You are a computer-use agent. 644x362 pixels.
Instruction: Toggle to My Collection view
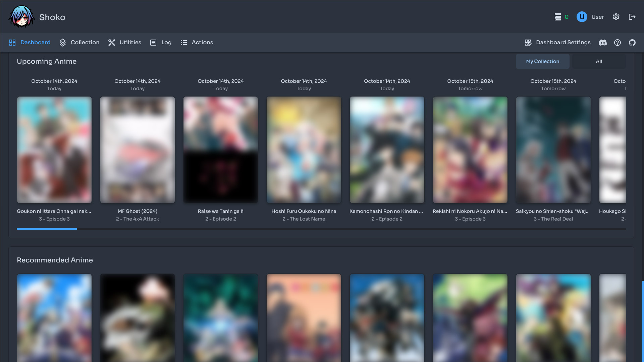pos(542,61)
